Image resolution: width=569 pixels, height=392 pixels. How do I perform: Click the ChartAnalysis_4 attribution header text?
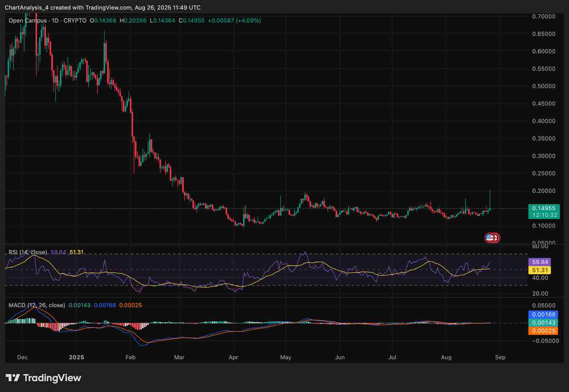[x=27, y=7]
